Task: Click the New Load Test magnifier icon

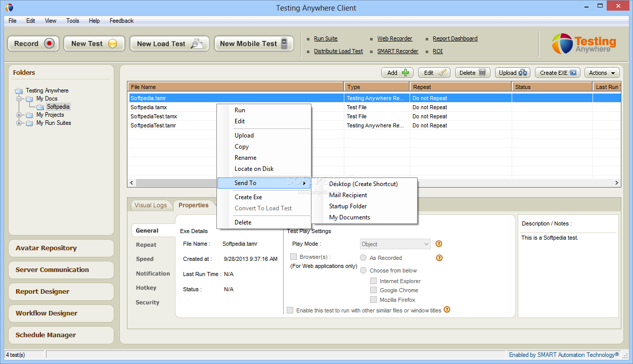Action: point(196,43)
